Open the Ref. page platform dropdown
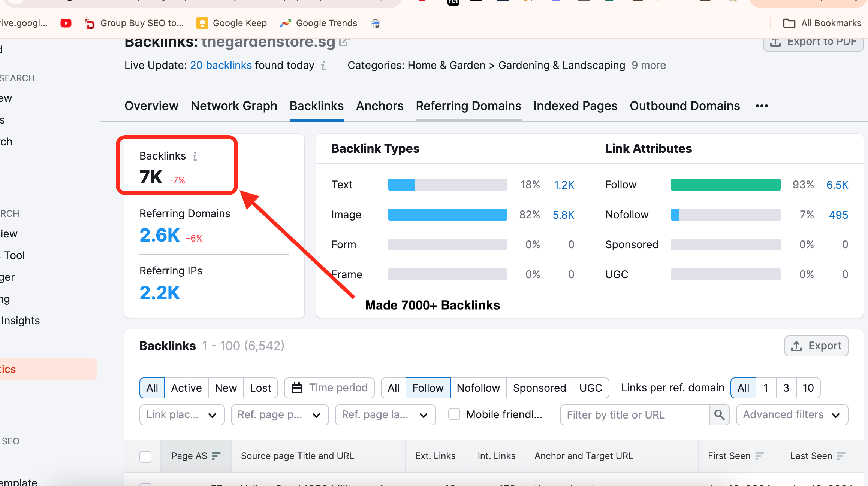The width and height of the screenshot is (868, 486). click(280, 415)
